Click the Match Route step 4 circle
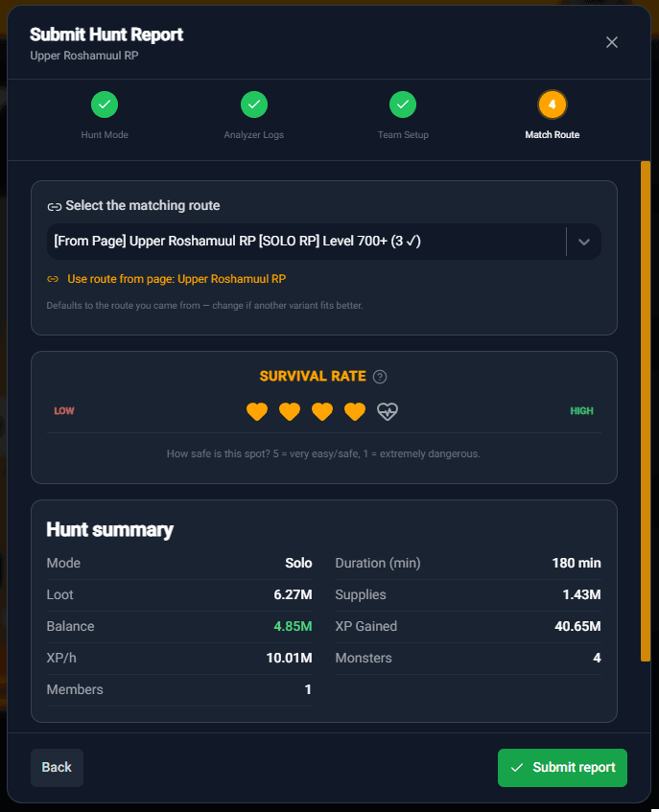659x812 pixels. point(553,104)
